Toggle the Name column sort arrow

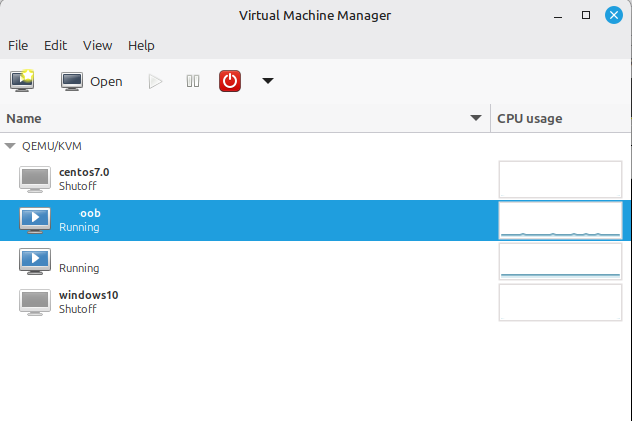pyautogui.click(x=476, y=118)
